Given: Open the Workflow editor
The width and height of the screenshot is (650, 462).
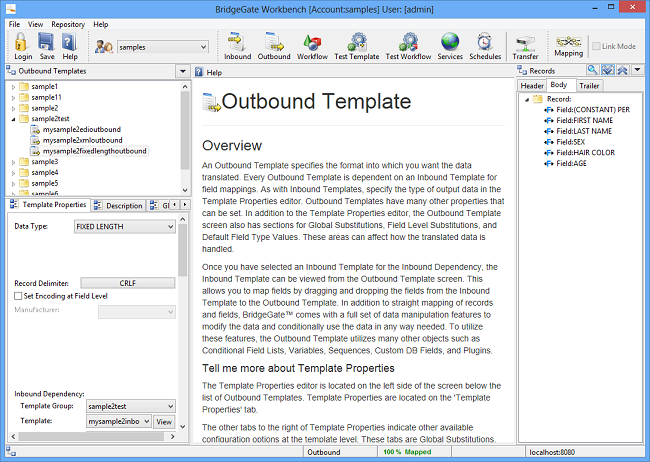Looking at the screenshot, I should (x=312, y=46).
